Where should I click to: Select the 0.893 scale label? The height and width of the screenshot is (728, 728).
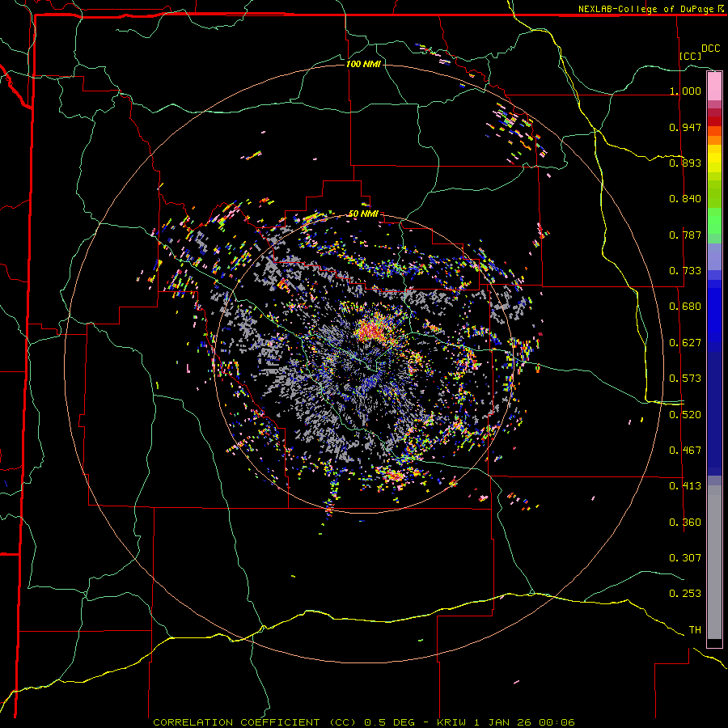click(x=685, y=163)
